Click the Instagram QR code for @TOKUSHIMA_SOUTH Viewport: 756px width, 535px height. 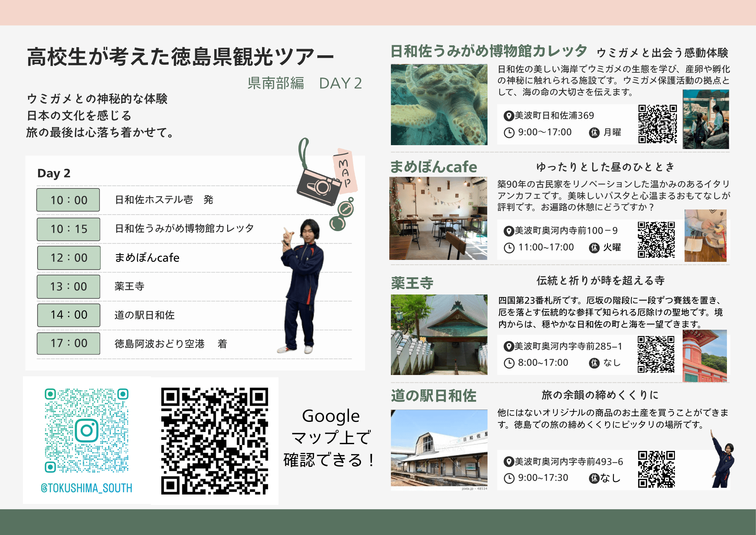tap(86, 430)
